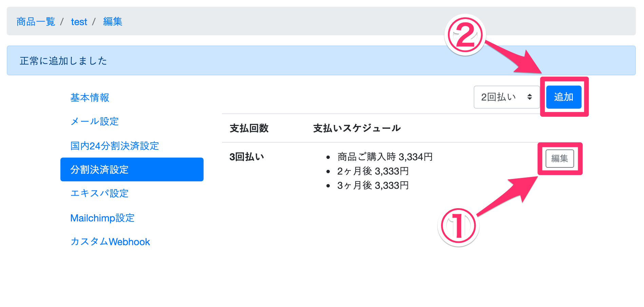The image size is (644, 307).
Task: Click the 支払回数 column header
Action: pyautogui.click(x=249, y=128)
